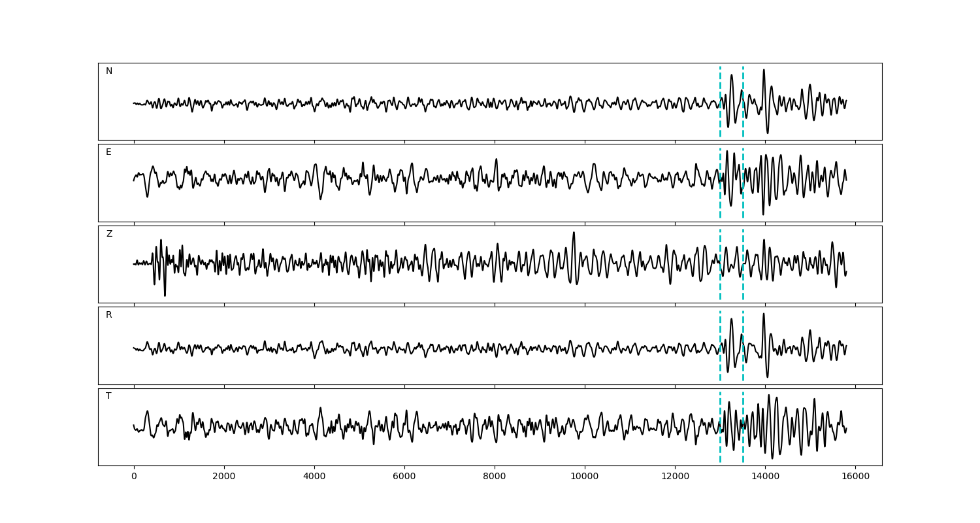Select right cyan dashed line in E panel
The width and height of the screenshot is (980, 523).
pos(743,196)
